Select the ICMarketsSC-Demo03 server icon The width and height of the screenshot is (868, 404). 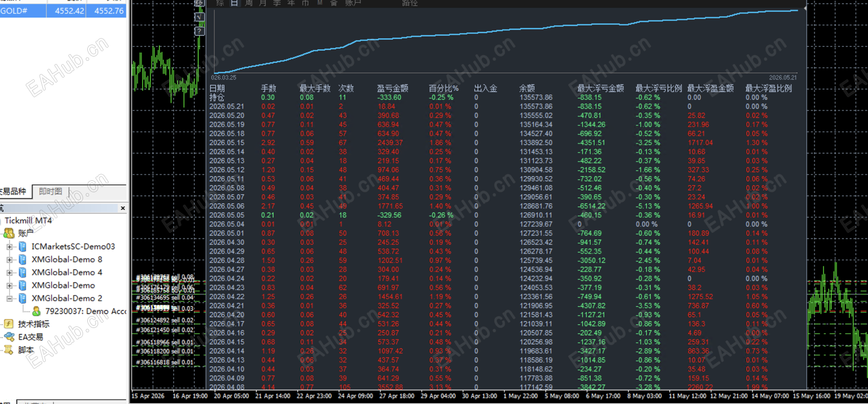[x=23, y=247]
